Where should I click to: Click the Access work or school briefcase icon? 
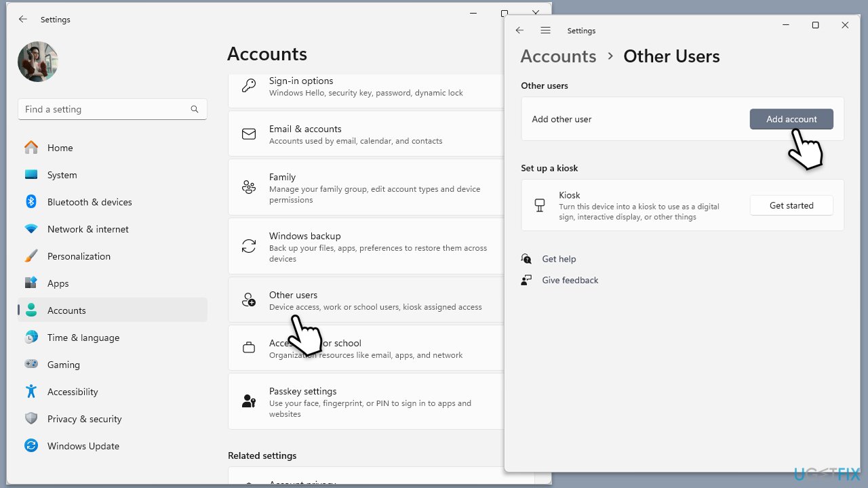(249, 348)
